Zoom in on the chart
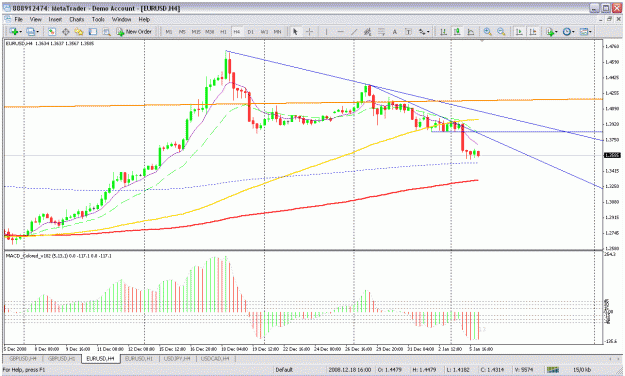The image size is (625, 376). (x=487, y=31)
